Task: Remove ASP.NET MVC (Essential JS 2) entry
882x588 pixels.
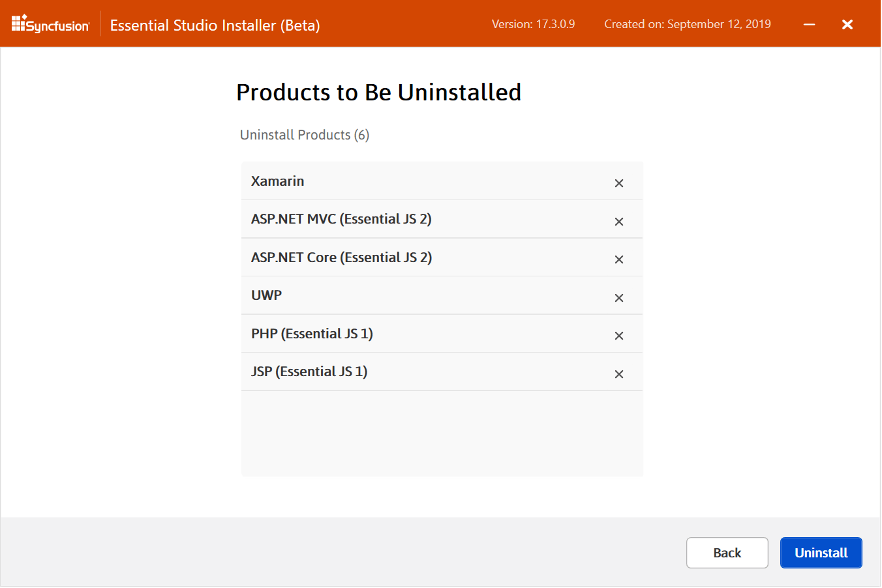Action: 619,222
